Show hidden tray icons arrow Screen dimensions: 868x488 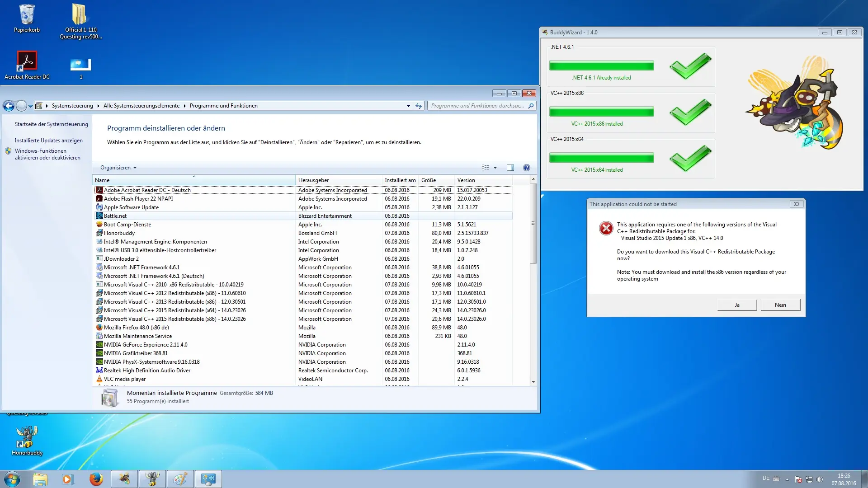pyautogui.click(x=787, y=479)
